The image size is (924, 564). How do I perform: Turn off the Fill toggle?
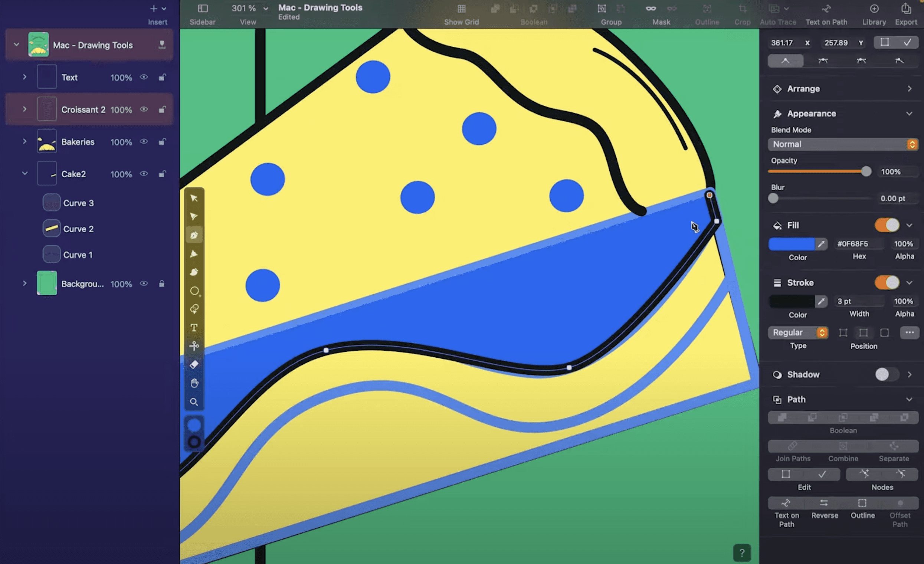click(887, 225)
